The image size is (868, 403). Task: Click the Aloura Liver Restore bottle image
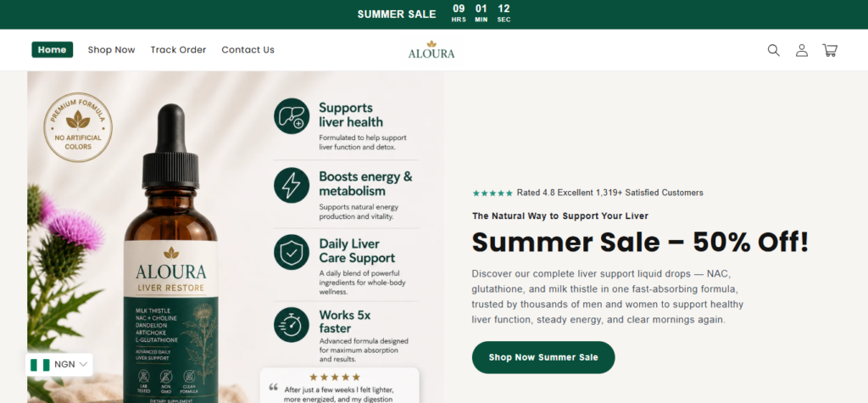coord(171,255)
